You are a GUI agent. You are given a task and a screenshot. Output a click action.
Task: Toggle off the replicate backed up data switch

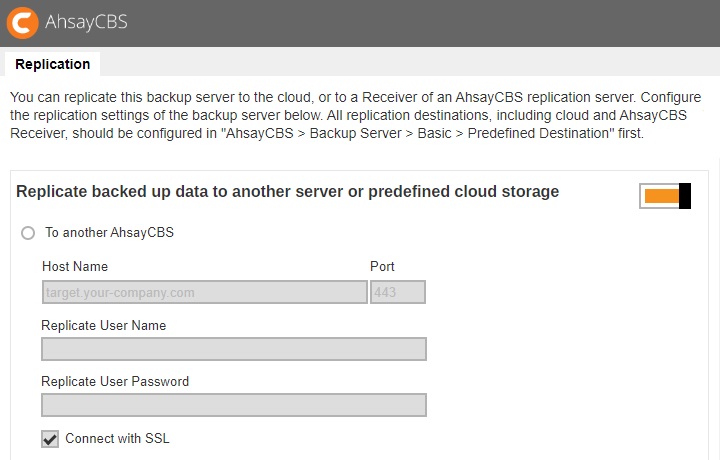(x=665, y=196)
